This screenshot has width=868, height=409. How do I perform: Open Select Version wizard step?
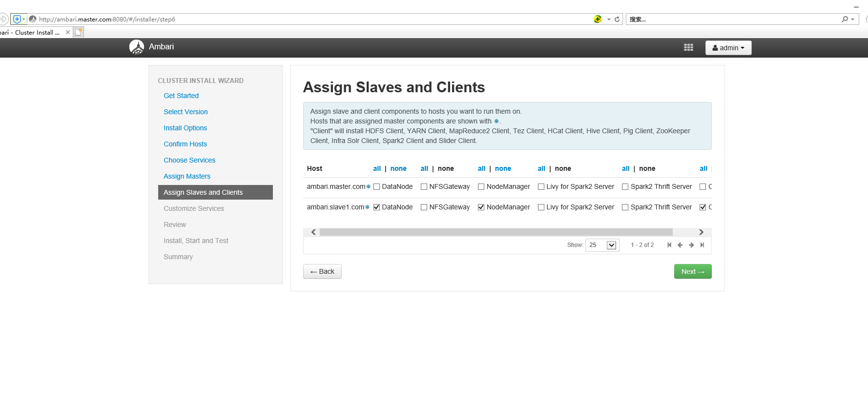click(x=186, y=112)
